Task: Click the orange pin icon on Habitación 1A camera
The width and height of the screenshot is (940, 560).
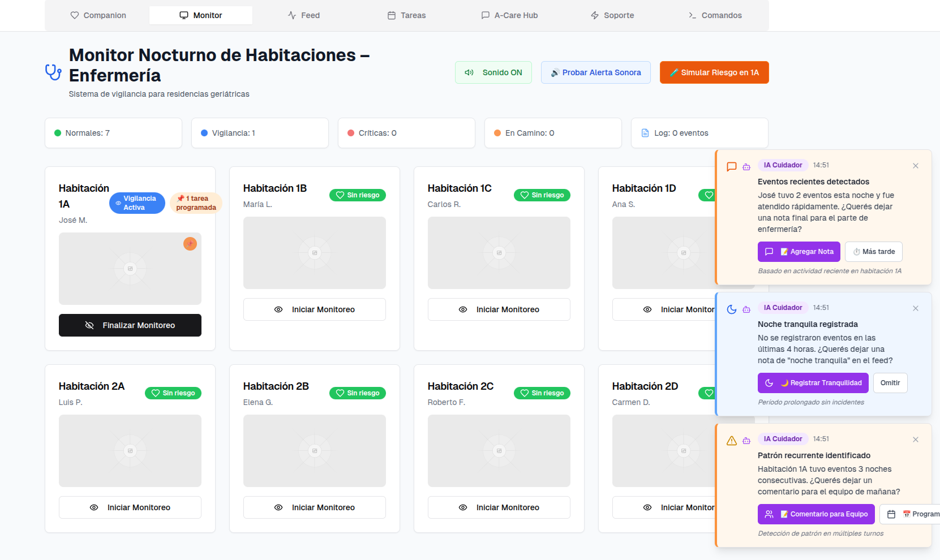Action: coord(190,244)
